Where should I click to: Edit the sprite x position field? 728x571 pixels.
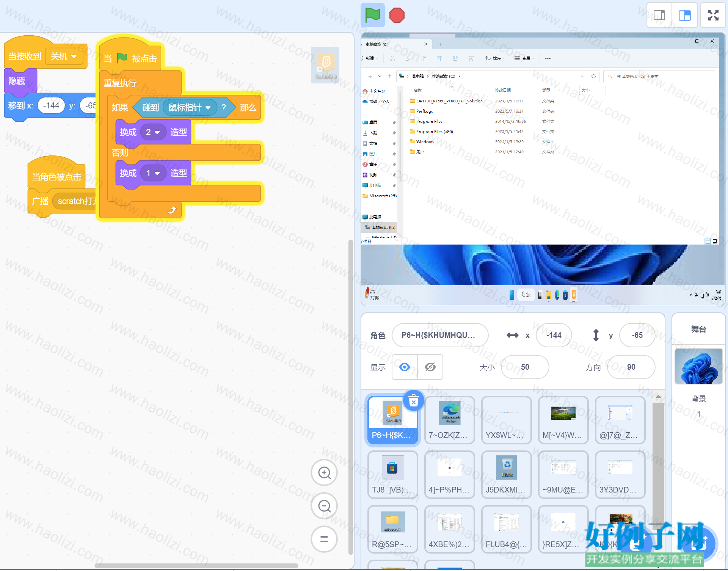554,335
